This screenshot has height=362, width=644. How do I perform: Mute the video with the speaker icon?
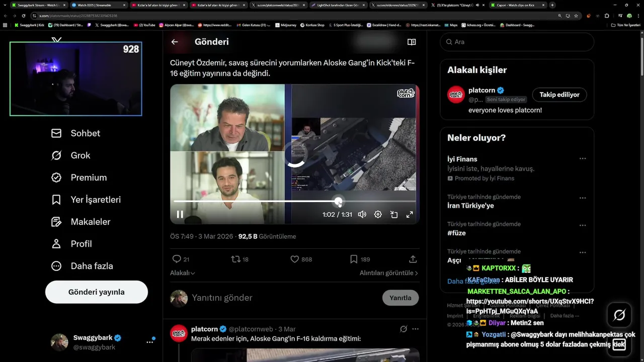pos(362,215)
